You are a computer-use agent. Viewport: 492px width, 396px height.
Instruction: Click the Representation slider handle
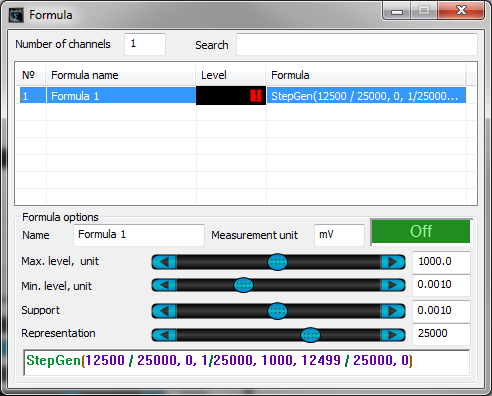pos(310,335)
